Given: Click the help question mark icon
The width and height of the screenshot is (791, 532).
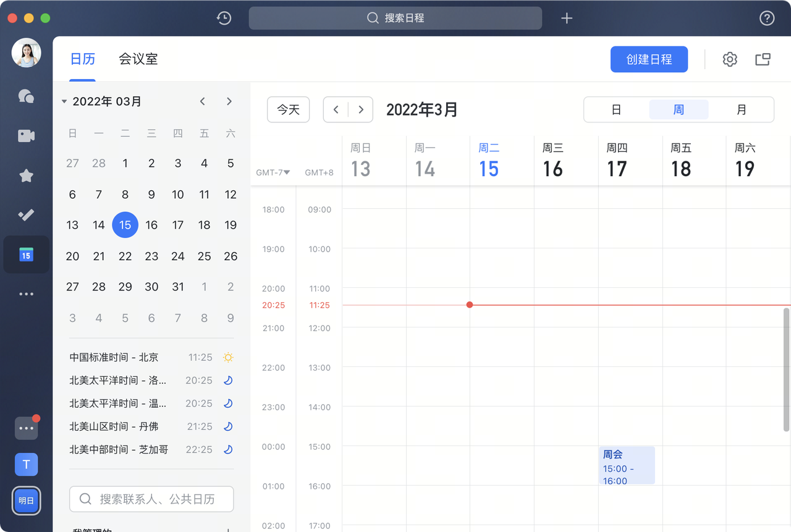Looking at the screenshot, I should point(766,18).
